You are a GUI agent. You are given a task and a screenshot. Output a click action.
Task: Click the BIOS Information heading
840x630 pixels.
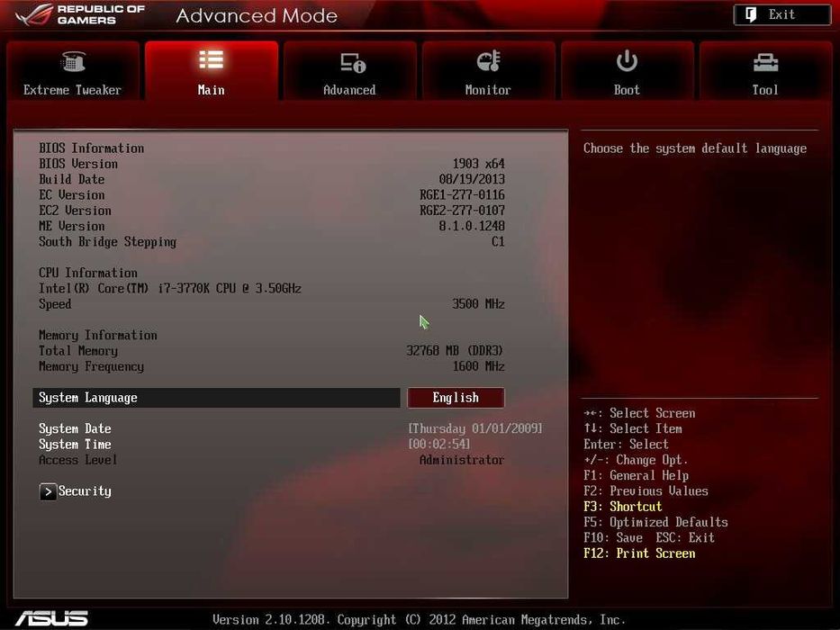[92, 148]
